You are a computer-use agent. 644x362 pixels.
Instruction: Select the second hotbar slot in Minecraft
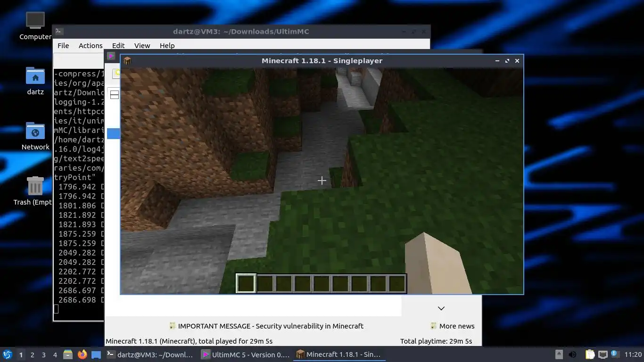[x=265, y=284]
